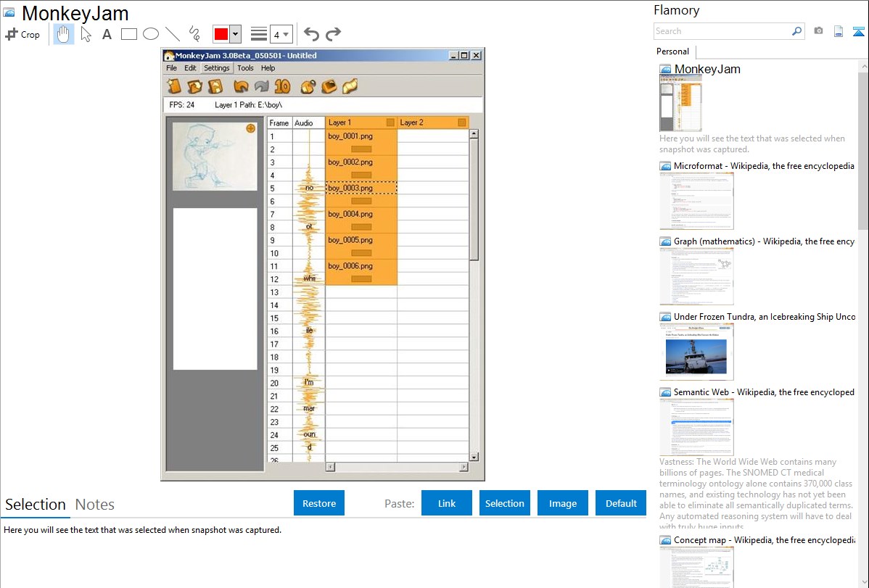Image resolution: width=869 pixels, height=588 pixels.
Task: Select the boy_0003.png cell
Action: [361, 188]
